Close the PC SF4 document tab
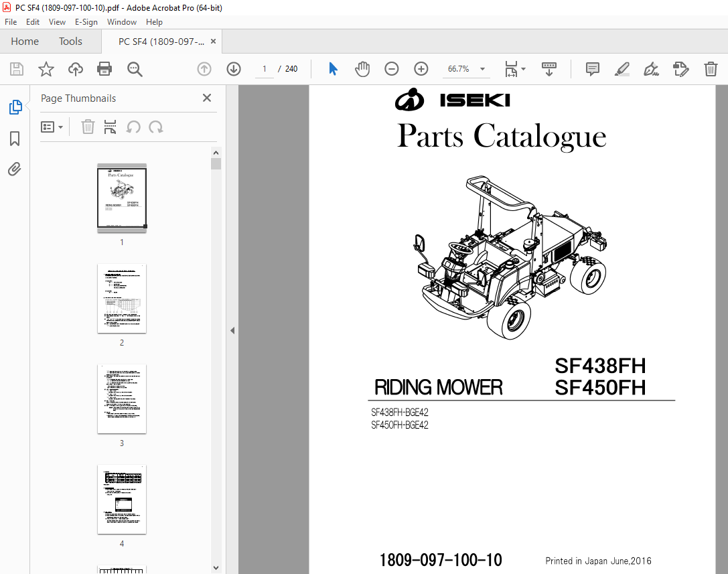Image resolution: width=728 pixels, height=574 pixels. 213,42
